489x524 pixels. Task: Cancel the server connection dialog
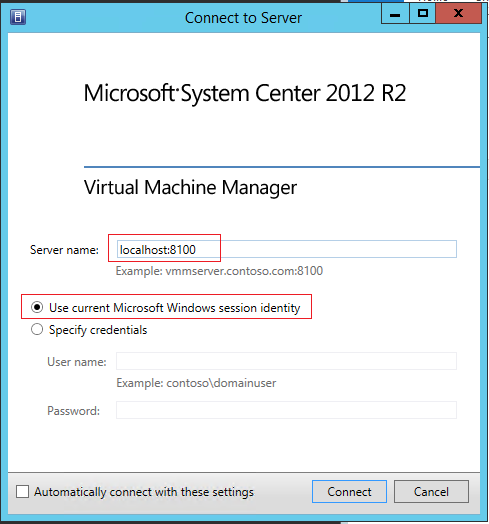tap(431, 492)
